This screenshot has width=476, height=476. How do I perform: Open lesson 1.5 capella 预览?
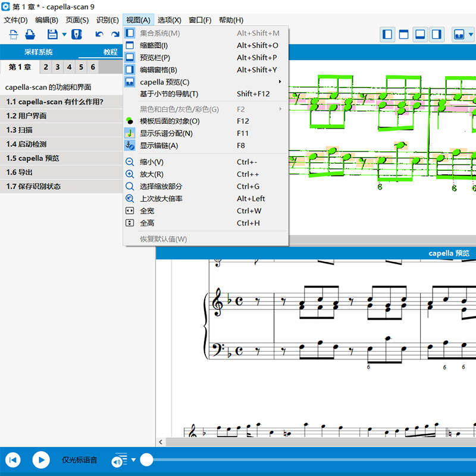(x=61, y=158)
